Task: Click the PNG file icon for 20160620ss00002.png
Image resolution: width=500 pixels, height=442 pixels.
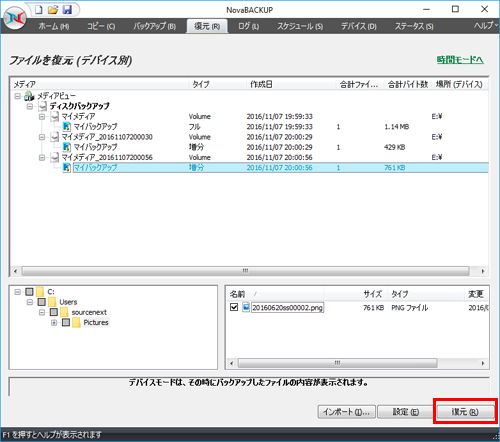Action: [x=246, y=307]
